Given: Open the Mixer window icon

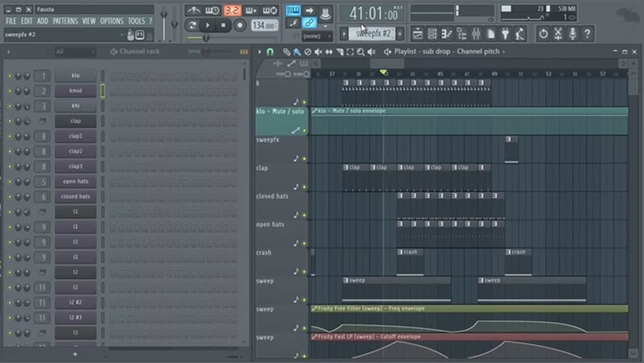Looking at the screenshot, I should click(476, 34).
